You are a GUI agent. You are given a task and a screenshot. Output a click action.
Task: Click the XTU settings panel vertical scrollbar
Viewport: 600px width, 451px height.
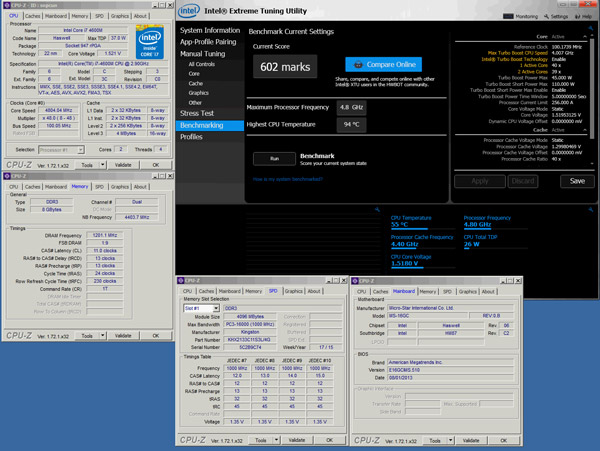click(592, 88)
